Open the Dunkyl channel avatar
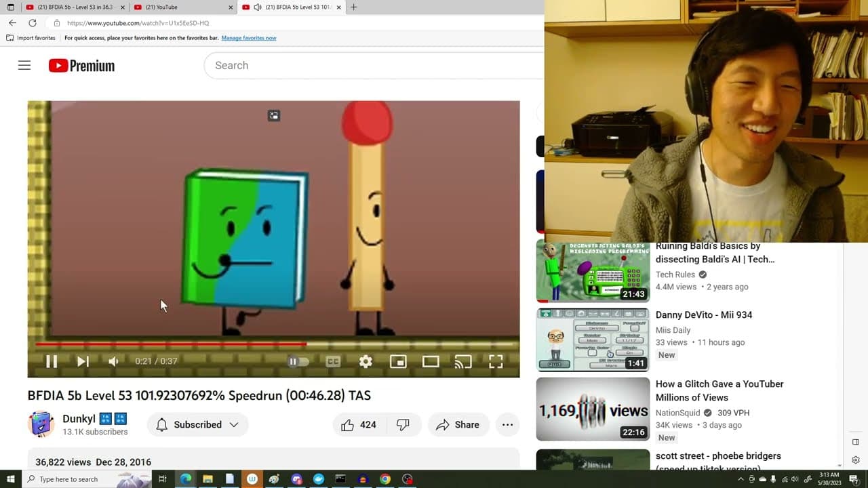Image resolution: width=868 pixels, height=488 pixels. 41,424
